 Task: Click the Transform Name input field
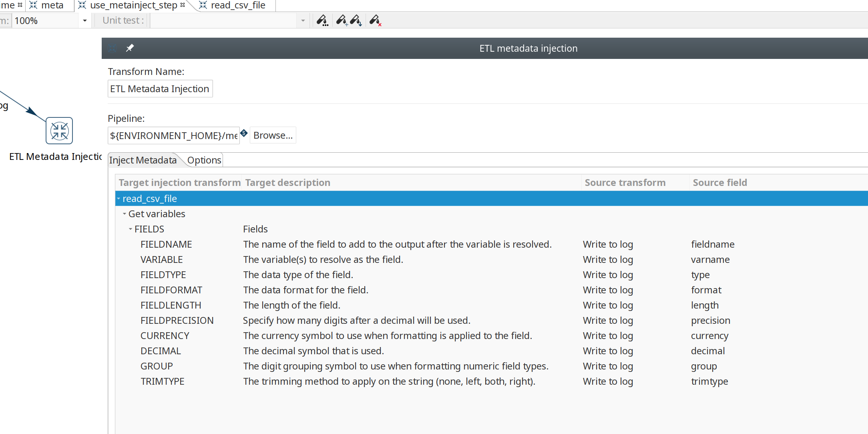point(160,89)
